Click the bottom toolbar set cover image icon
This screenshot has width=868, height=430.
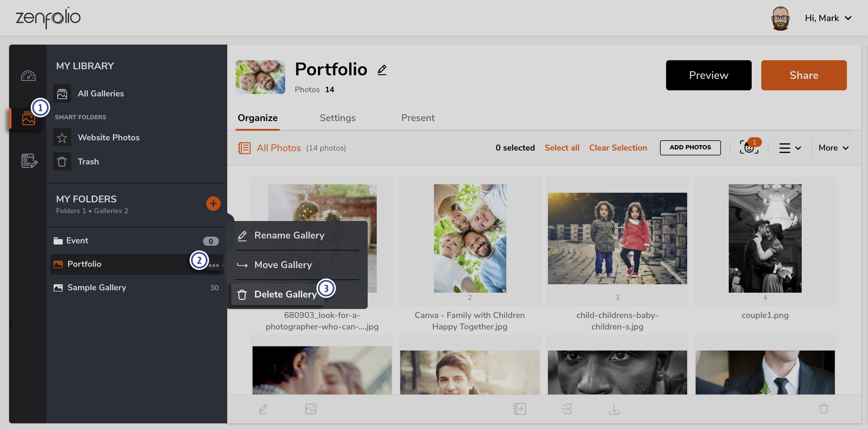(x=311, y=409)
